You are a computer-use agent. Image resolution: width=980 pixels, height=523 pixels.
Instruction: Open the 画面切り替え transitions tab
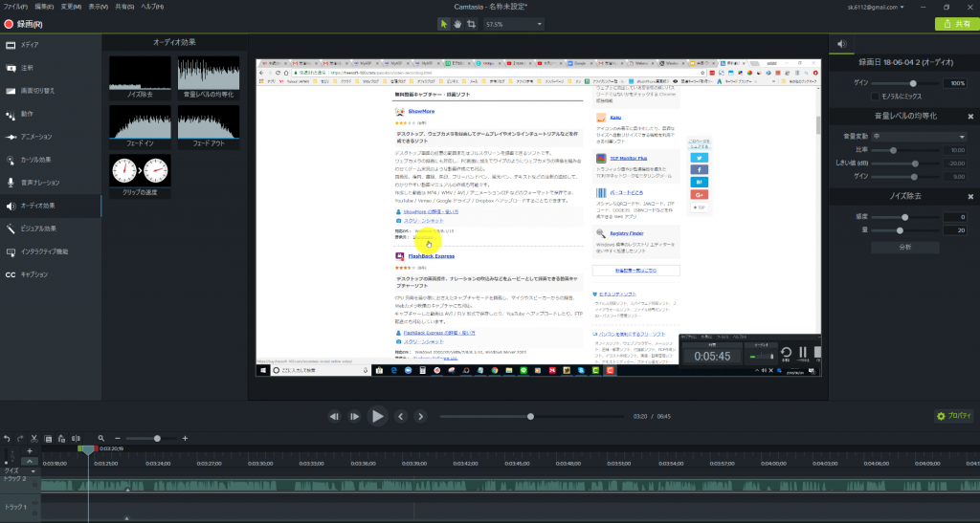[50, 91]
